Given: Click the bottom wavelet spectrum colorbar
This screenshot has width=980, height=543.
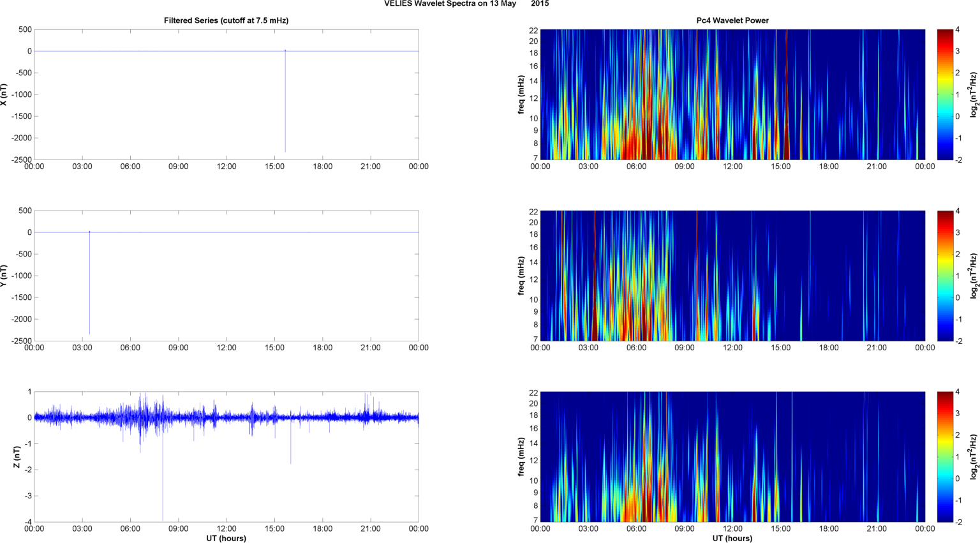Looking at the screenshot, I should (x=945, y=457).
